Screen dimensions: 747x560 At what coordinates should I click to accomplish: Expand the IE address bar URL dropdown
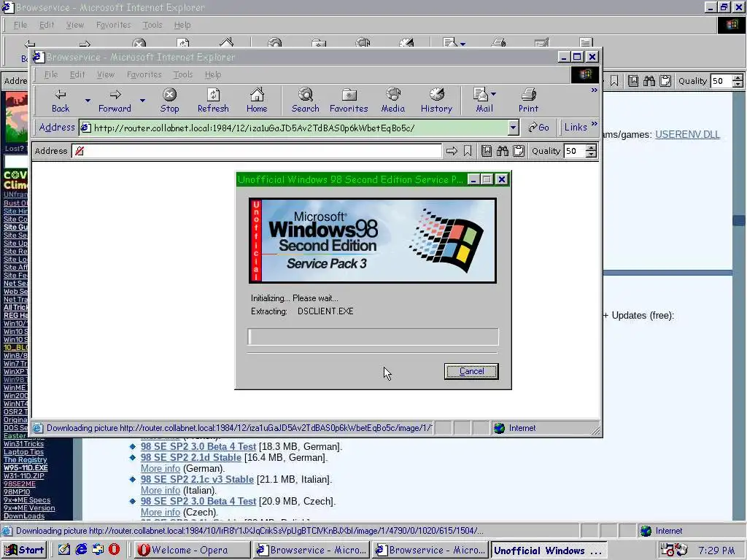513,128
